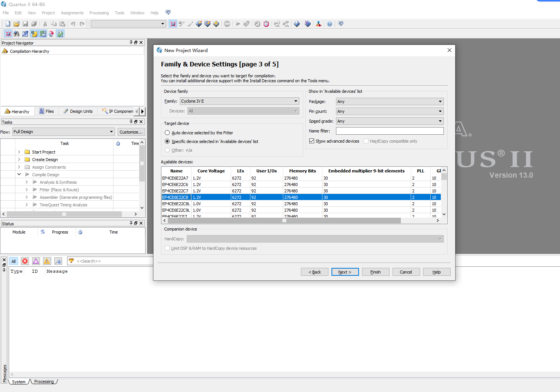Click the Undo arrow toolbar icon
The height and width of the screenshot is (392, 560).
[73, 24]
